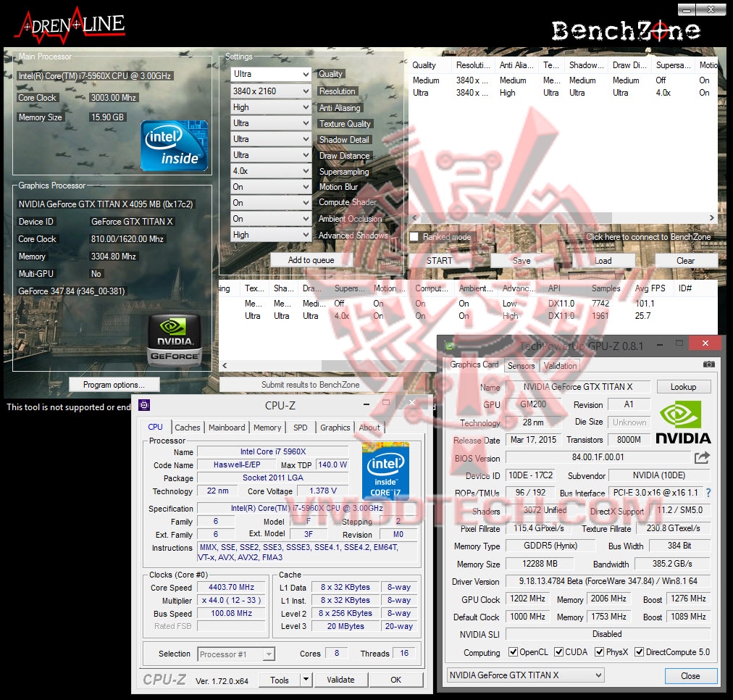Click the BenchZone logo
Viewport: 733px width, 700px height.
tap(626, 31)
